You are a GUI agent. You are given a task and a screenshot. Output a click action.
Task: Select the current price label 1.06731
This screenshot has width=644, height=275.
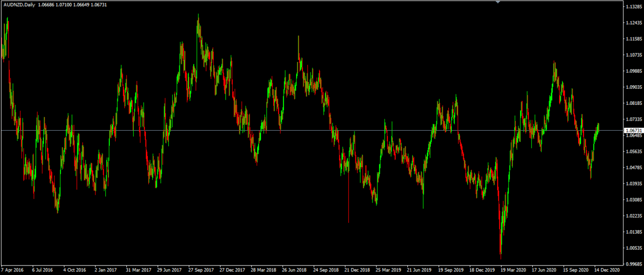(633, 130)
